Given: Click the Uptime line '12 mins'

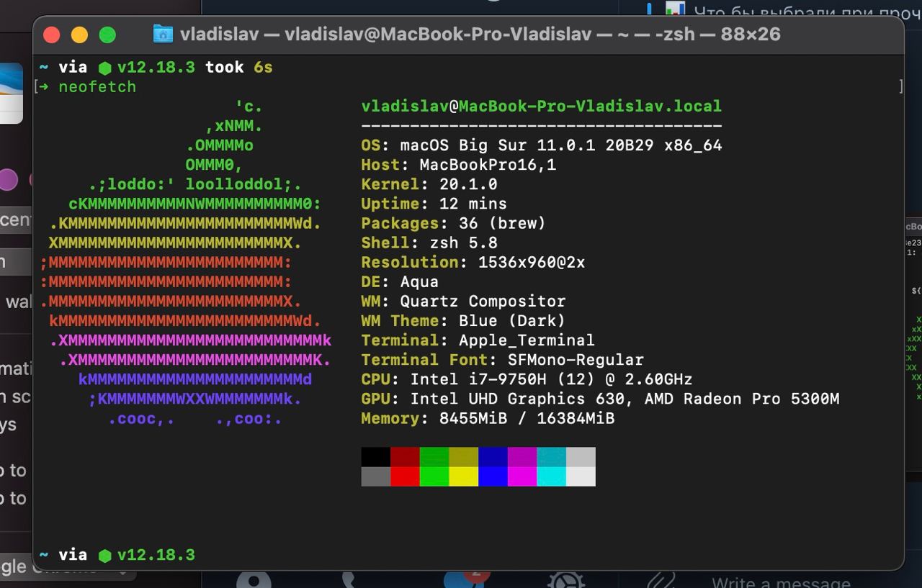Looking at the screenshot, I should point(434,204).
